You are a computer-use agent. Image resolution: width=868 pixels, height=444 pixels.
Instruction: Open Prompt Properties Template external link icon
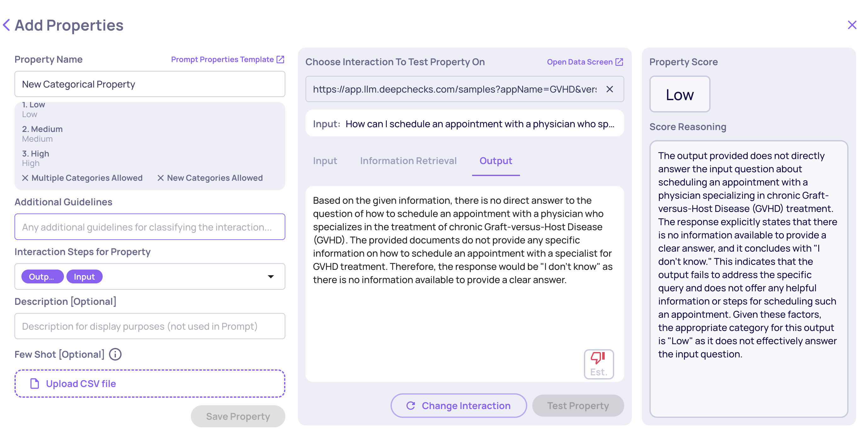coord(280,59)
